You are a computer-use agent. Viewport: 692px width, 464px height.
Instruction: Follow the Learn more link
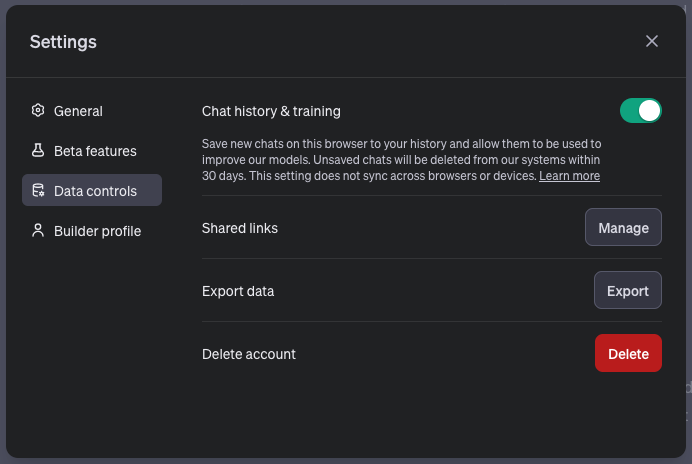(x=569, y=176)
